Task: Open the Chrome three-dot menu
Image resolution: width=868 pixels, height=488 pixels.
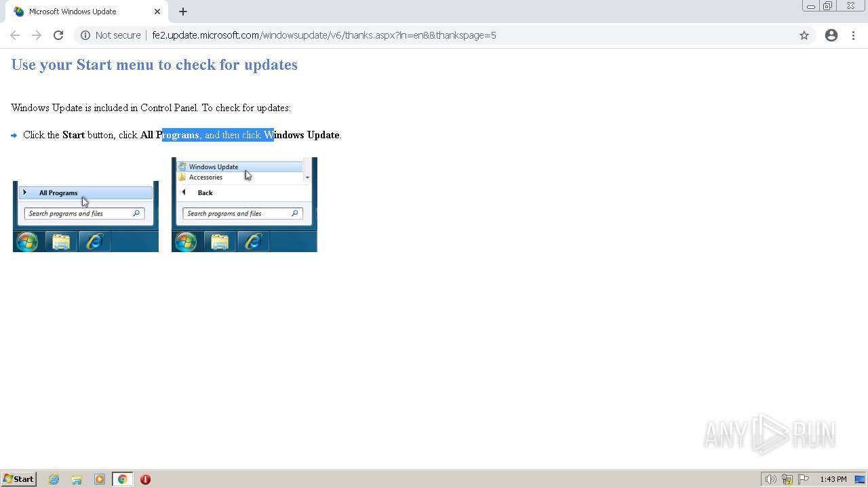Action: coord(853,35)
